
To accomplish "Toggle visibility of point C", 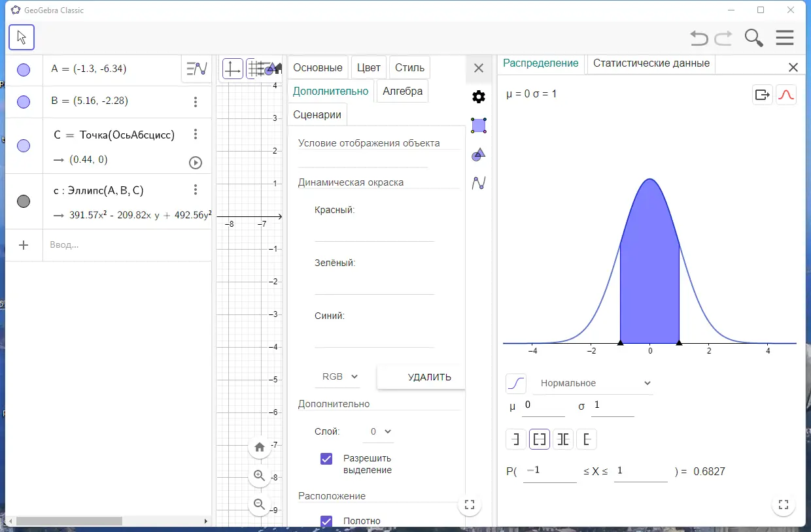I will [24, 146].
